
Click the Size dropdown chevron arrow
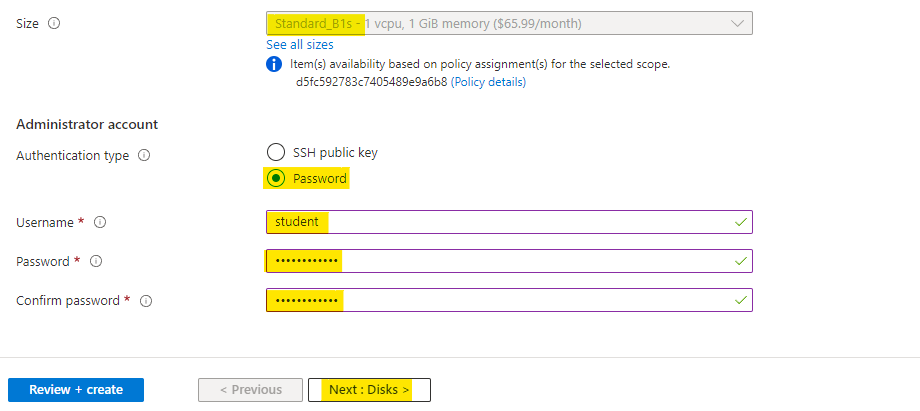[738, 23]
